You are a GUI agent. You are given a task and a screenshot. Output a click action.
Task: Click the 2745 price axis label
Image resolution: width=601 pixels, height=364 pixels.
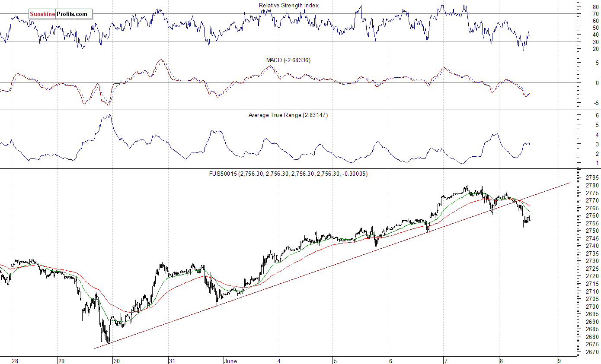click(592, 238)
